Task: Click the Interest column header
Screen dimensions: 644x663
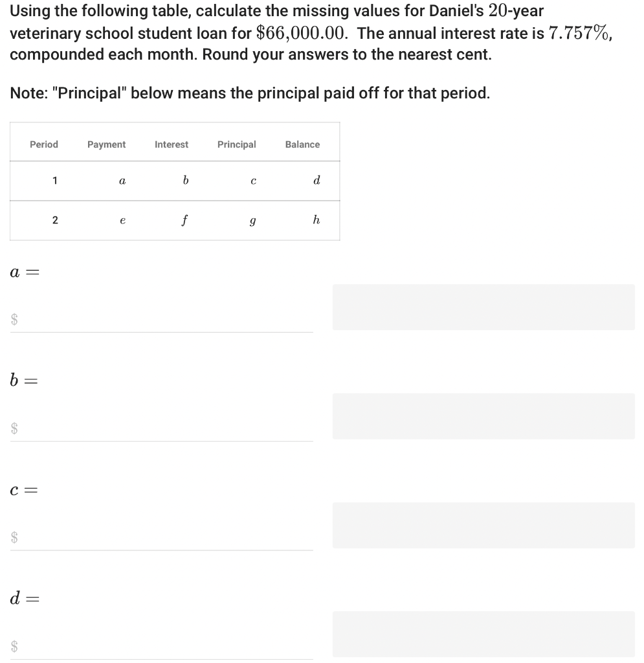Action: (171, 144)
